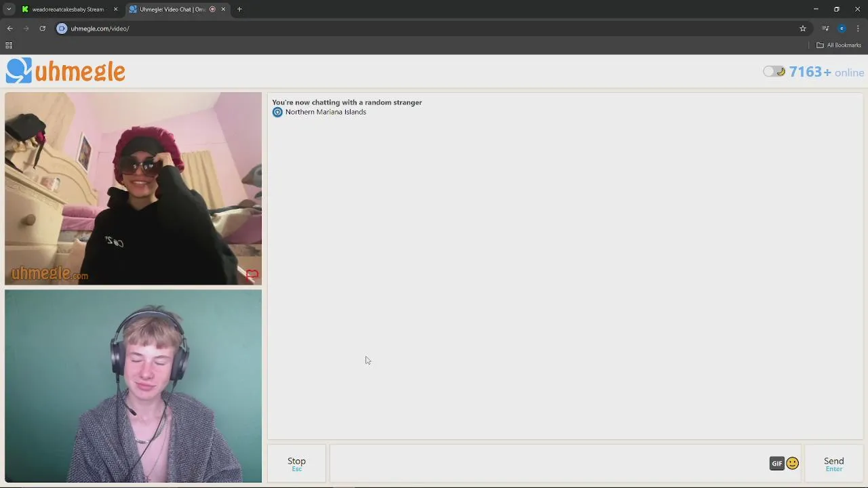
Task: Open the emoji picker
Action: click(793, 464)
